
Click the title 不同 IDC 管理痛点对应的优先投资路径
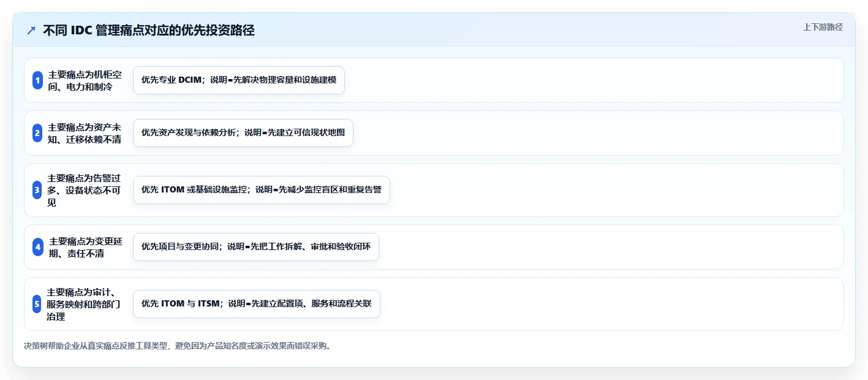(x=149, y=31)
